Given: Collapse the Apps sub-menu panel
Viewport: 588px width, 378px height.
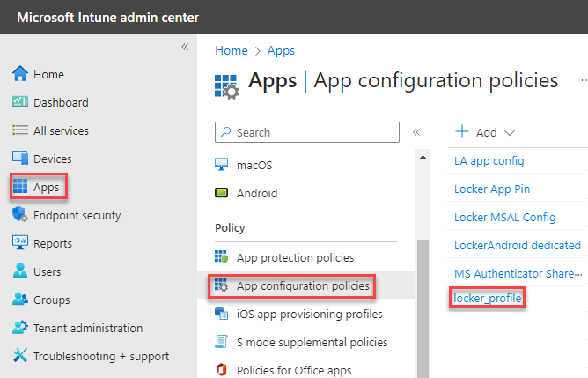Looking at the screenshot, I should [x=416, y=132].
